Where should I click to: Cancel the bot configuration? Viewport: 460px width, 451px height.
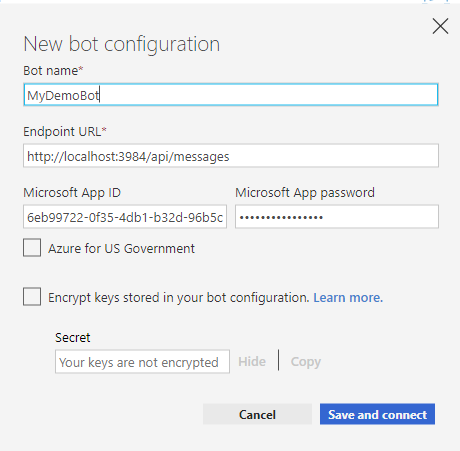pos(257,414)
